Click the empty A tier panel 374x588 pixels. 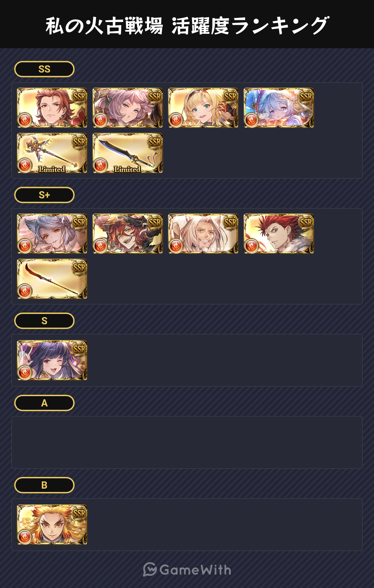[187, 443]
